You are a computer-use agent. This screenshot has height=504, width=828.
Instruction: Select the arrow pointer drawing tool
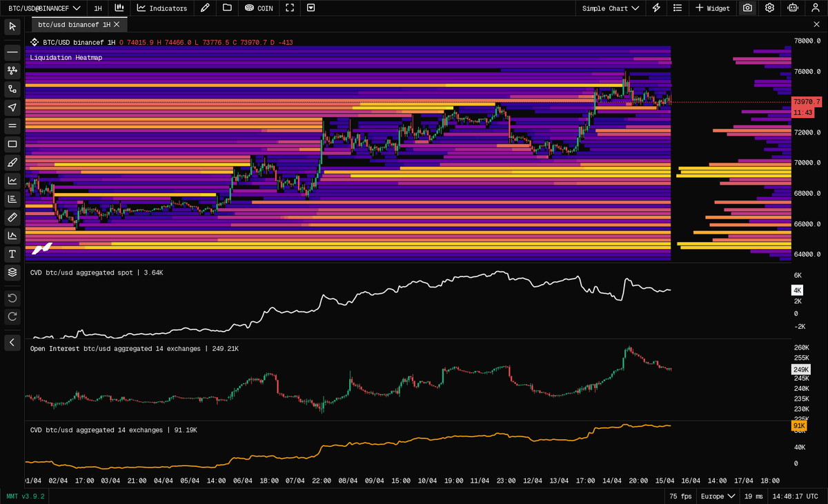12,107
